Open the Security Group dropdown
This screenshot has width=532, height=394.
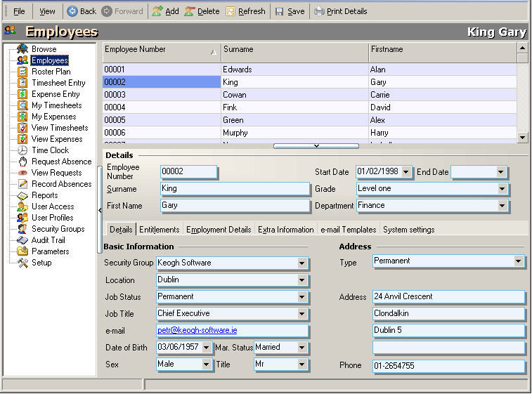point(301,263)
